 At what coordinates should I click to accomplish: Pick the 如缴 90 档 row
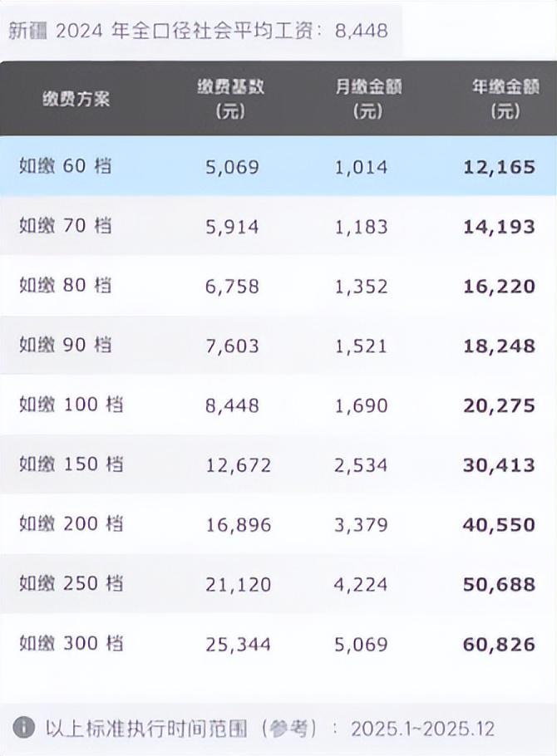click(278, 346)
